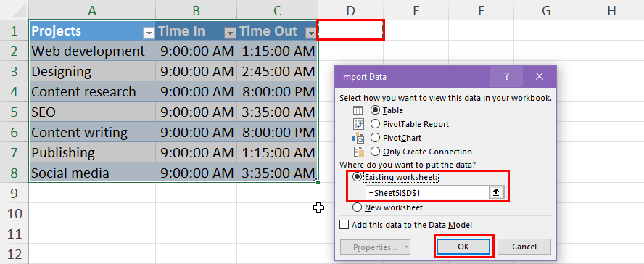
Task: Click 3:35:00 AM in SEO row
Action: (277, 112)
